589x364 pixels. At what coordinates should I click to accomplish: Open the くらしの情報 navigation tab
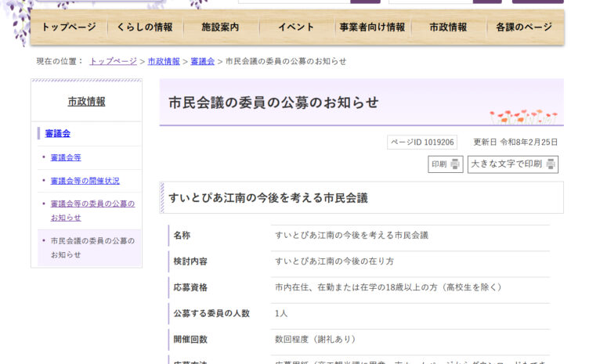click(x=144, y=27)
